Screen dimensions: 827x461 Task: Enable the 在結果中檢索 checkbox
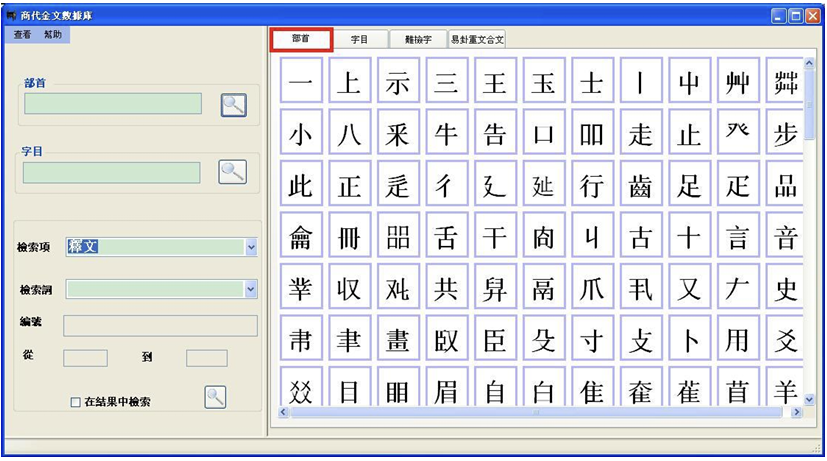pos(75,402)
